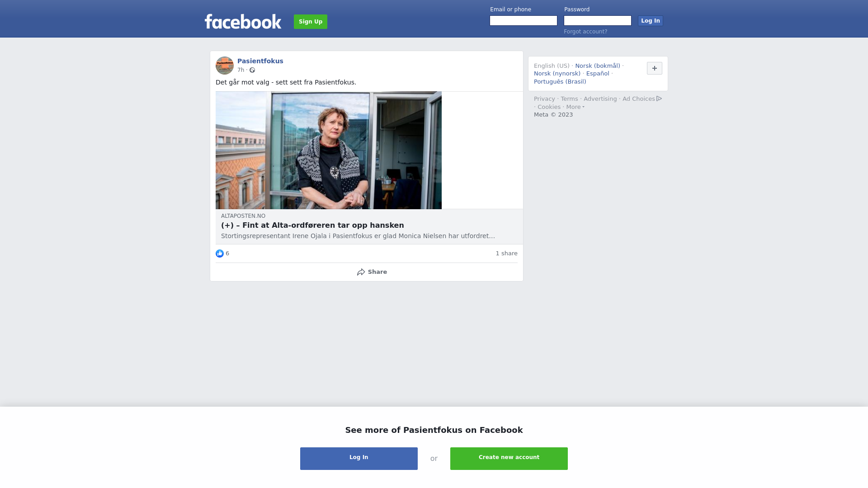Expand the More footer dropdown
This screenshot has height=488, width=868.
[576, 107]
